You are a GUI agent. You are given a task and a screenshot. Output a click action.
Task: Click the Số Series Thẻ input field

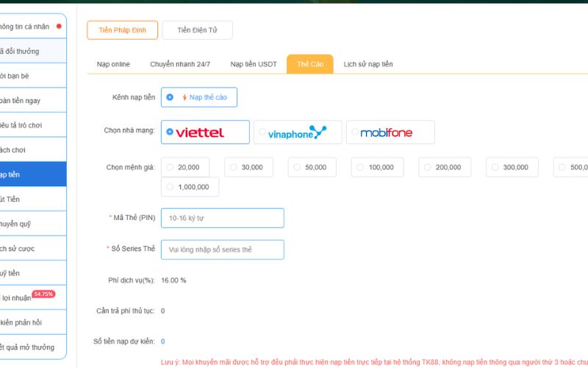click(x=222, y=250)
